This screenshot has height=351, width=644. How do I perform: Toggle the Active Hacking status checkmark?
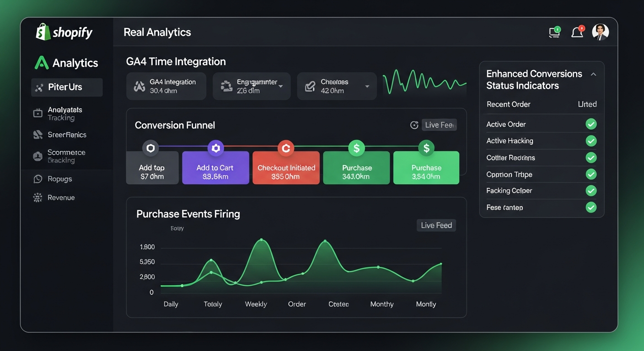tap(591, 141)
